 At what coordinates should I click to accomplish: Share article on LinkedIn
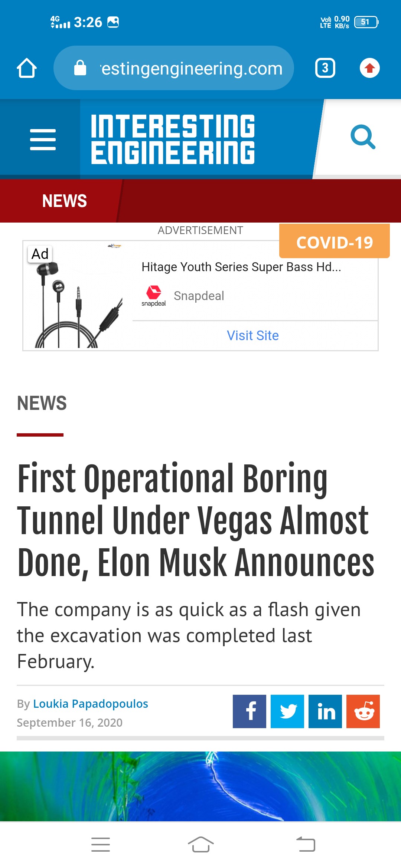click(x=325, y=711)
